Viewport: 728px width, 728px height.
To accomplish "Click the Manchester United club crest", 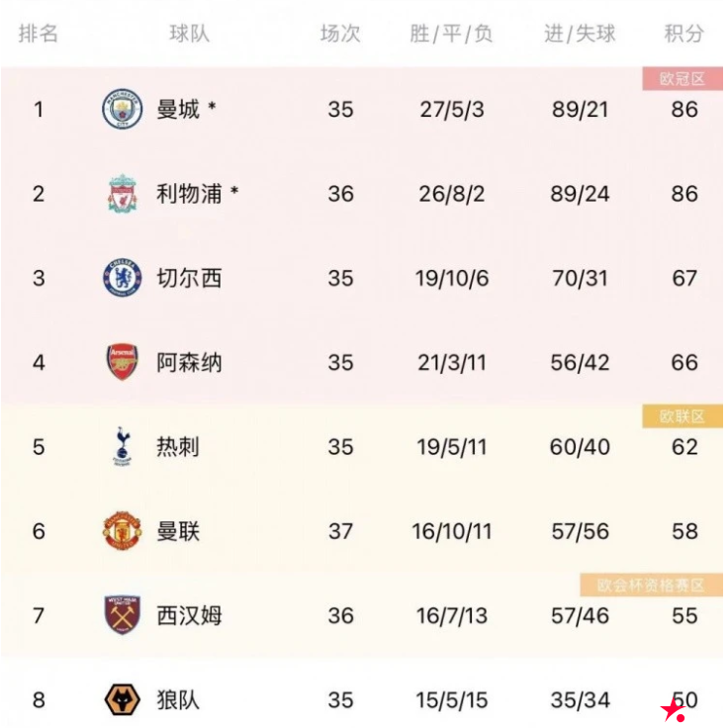I will [x=123, y=531].
